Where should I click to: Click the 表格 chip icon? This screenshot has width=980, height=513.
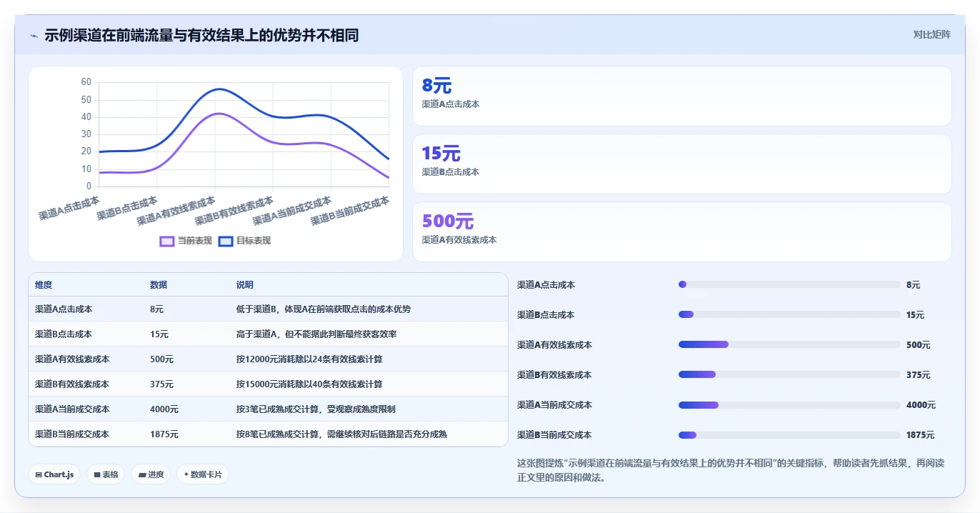97,474
